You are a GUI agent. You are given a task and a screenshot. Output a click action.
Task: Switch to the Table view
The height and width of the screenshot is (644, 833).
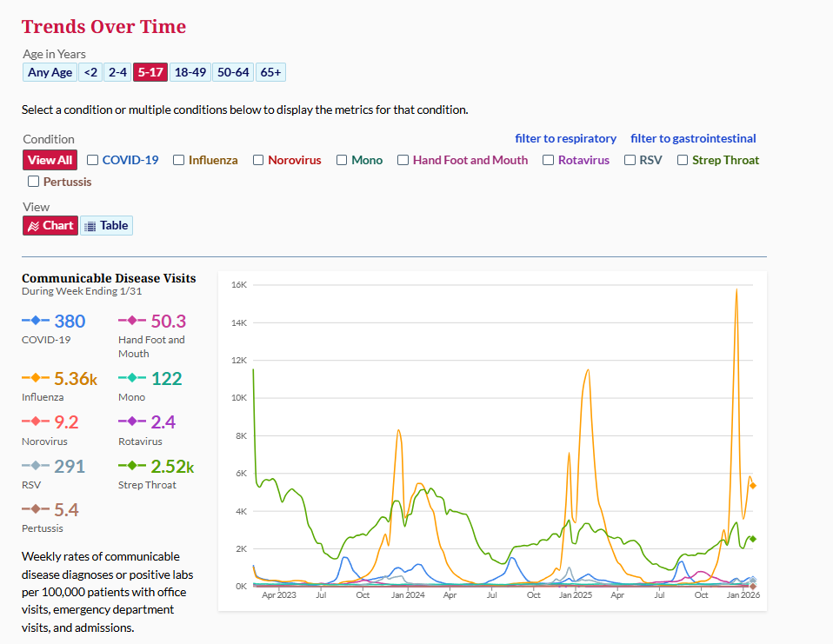click(x=106, y=226)
